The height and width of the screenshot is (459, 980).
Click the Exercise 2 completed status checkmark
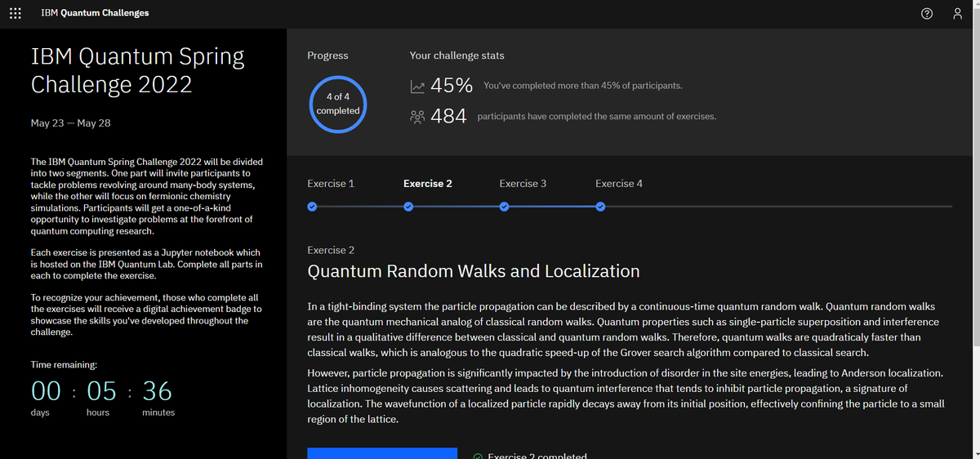click(x=478, y=456)
